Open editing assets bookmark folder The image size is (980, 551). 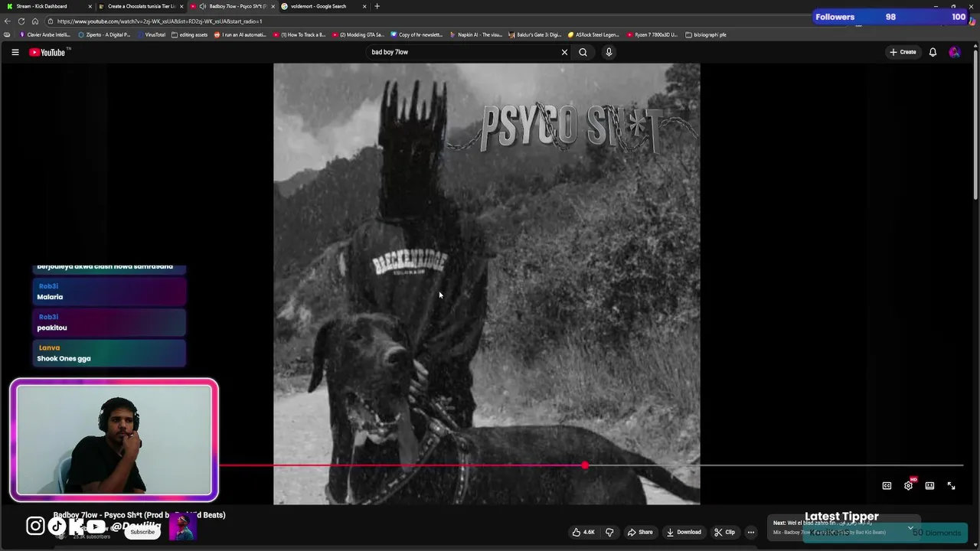189,34
